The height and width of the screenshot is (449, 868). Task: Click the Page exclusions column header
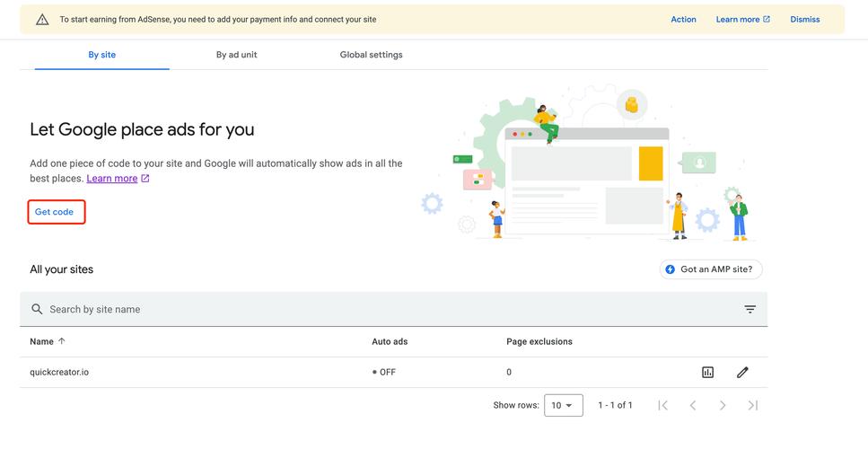tap(539, 341)
